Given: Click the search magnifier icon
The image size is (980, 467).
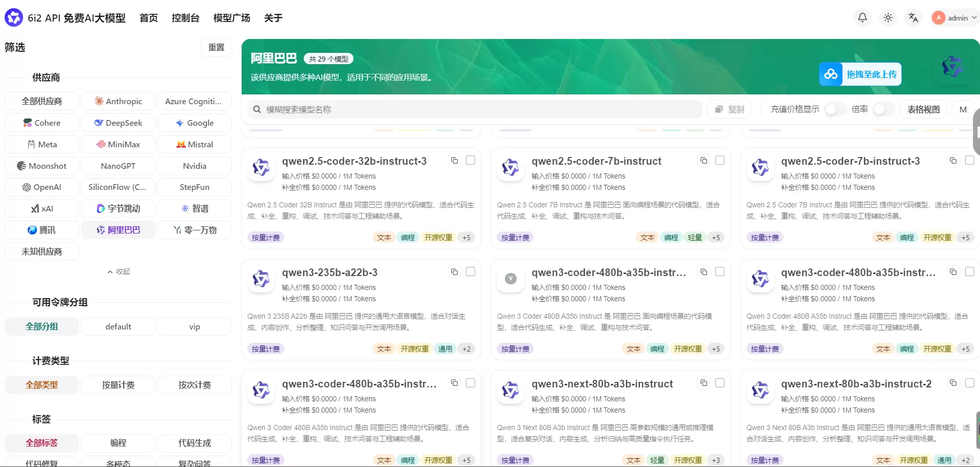Looking at the screenshot, I should click(257, 109).
